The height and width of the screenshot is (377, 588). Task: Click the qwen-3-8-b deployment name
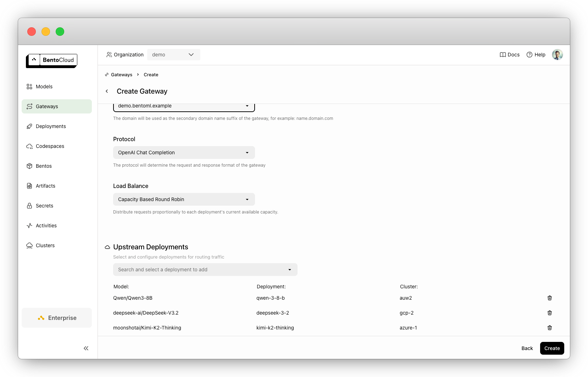tap(271, 298)
